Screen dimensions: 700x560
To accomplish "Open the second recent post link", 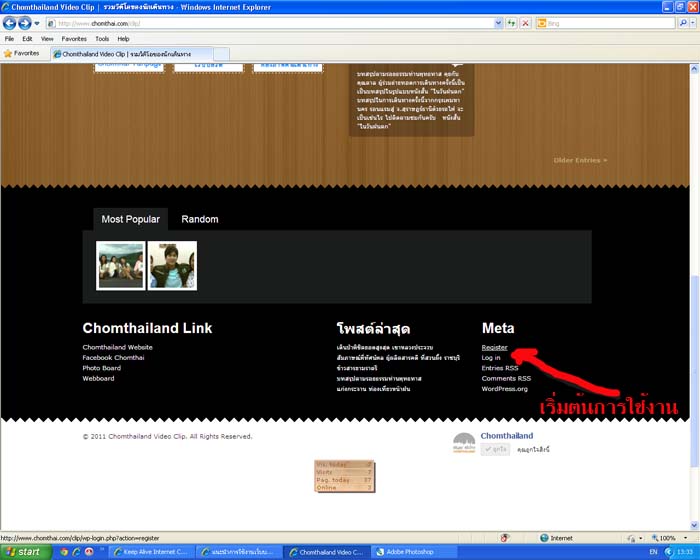I will tap(398, 358).
